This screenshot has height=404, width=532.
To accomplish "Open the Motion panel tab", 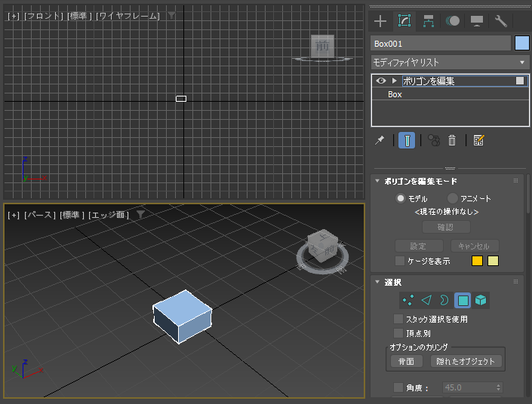I will [x=453, y=21].
